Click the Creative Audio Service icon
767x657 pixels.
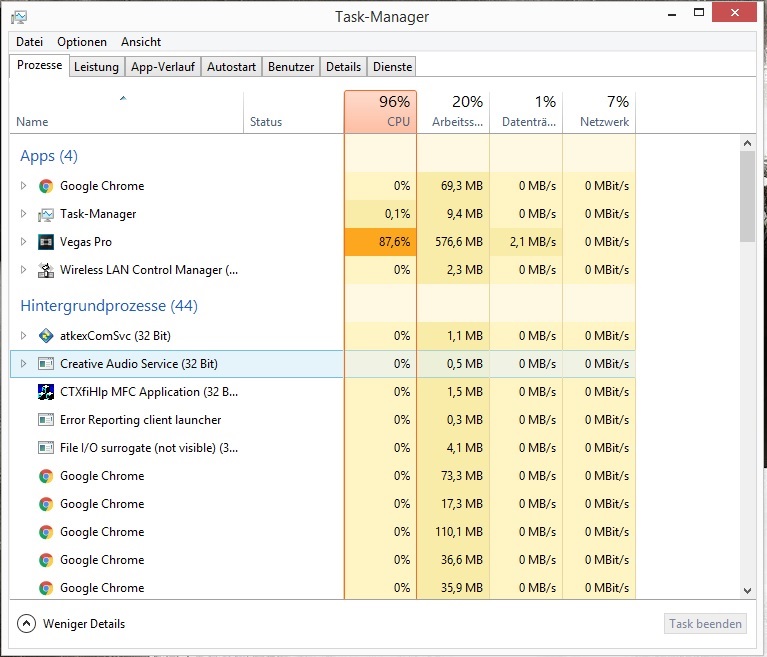tap(46, 364)
